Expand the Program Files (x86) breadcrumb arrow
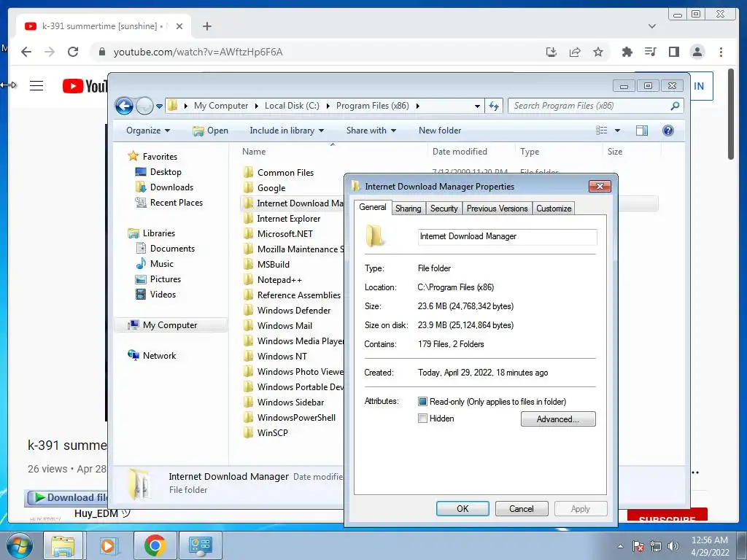The height and width of the screenshot is (560, 747). (417, 106)
